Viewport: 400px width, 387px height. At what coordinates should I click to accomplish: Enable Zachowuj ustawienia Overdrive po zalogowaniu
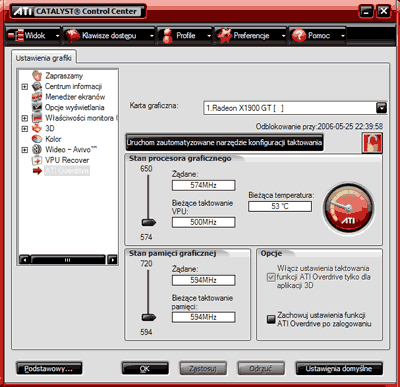(x=271, y=319)
